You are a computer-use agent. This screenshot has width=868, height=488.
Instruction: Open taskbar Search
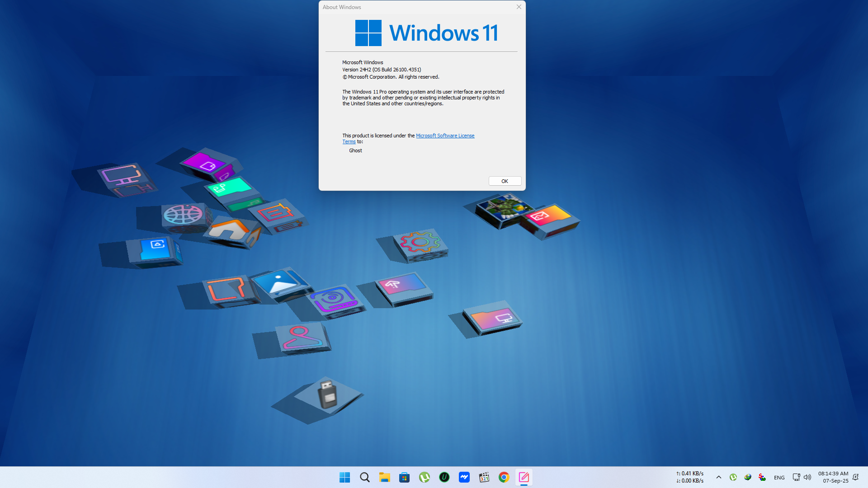[x=364, y=477]
